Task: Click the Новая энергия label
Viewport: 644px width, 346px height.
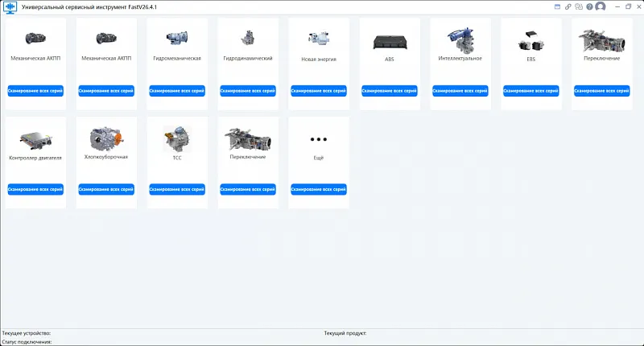Action: tap(319, 59)
